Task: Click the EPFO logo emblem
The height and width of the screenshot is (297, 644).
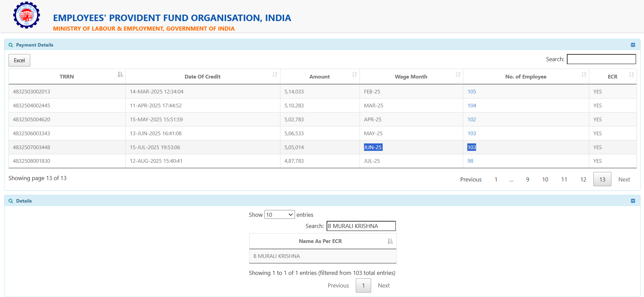Action: (27, 15)
